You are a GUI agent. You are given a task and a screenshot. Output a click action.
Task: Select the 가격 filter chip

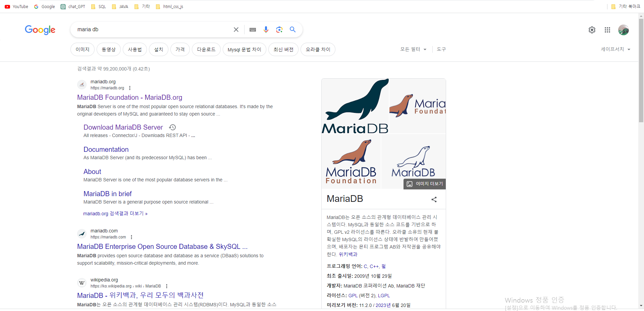tap(180, 49)
